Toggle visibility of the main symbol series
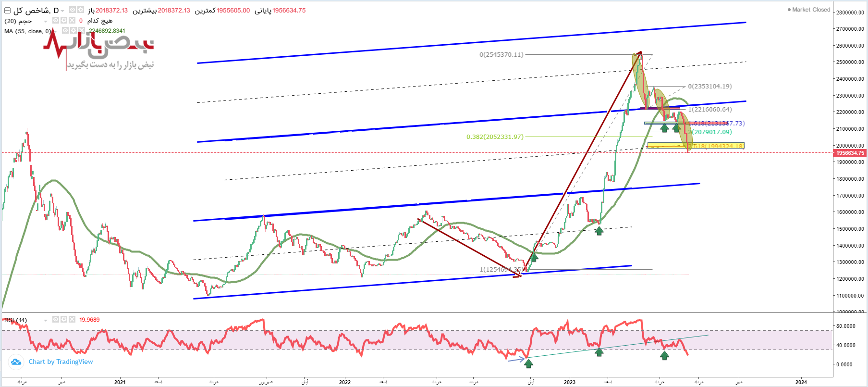This screenshot has width=868, height=387. (72, 10)
